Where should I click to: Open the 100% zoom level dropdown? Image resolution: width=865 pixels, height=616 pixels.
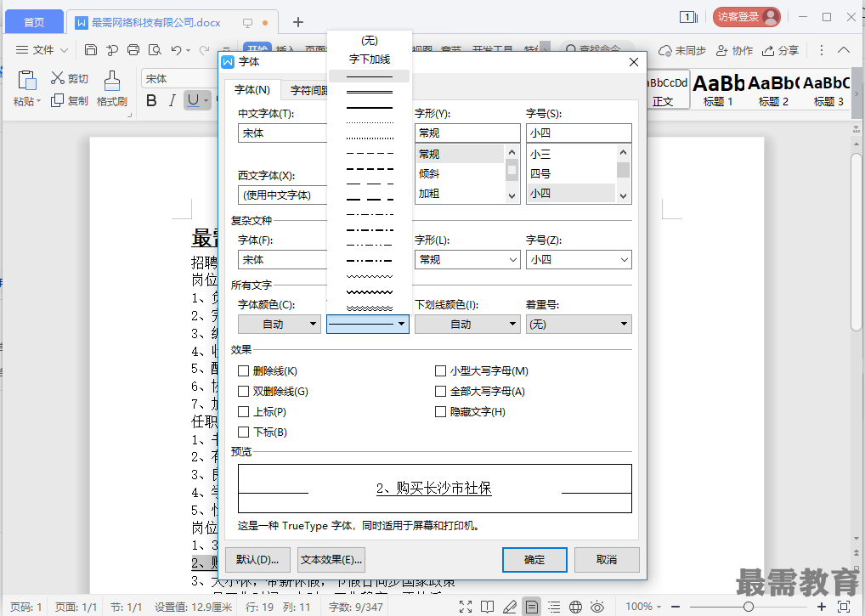(x=643, y=607)
